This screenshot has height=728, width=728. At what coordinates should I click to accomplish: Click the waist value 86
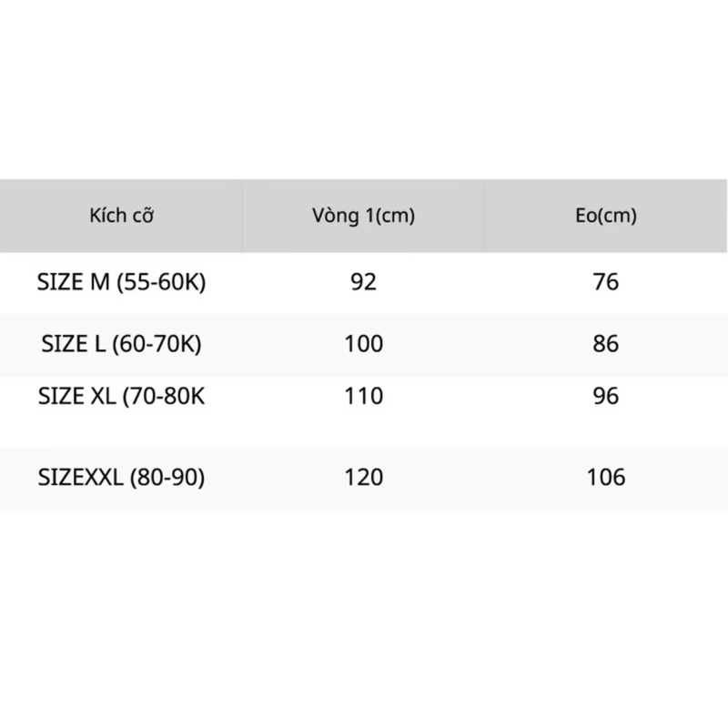[606, 344]
